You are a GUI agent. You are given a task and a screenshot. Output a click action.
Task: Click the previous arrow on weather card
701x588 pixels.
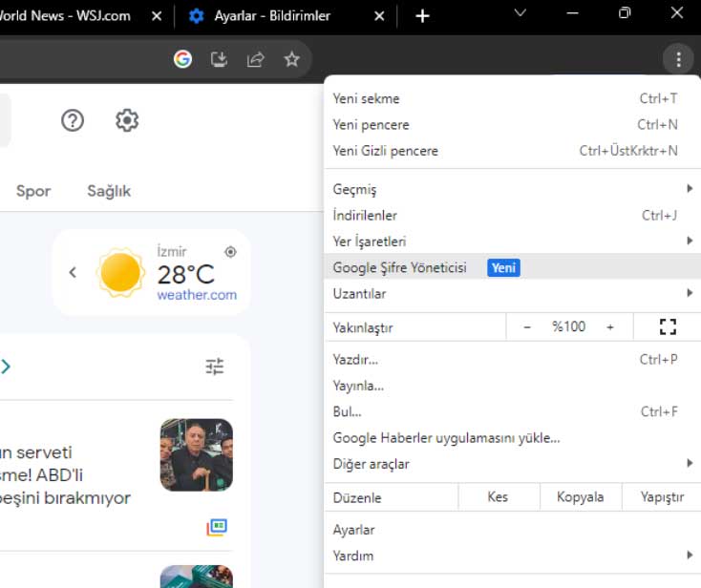[73, 272]
